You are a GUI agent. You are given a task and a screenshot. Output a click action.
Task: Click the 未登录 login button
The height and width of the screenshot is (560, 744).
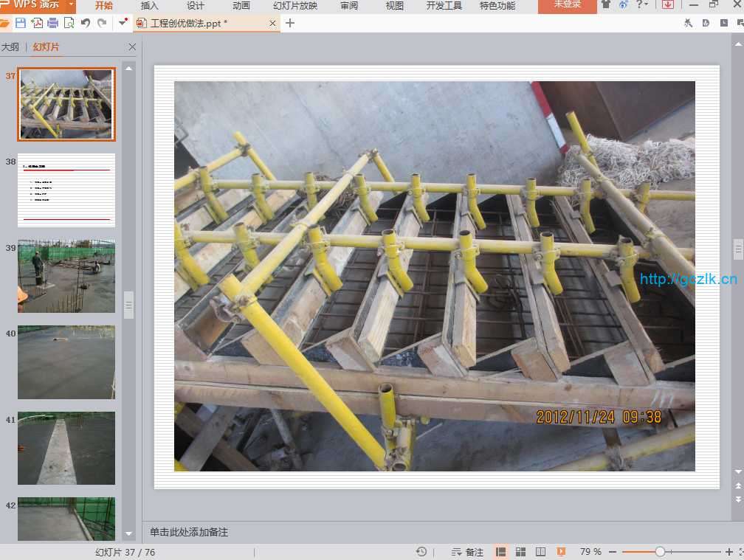[x=567, y=5]
